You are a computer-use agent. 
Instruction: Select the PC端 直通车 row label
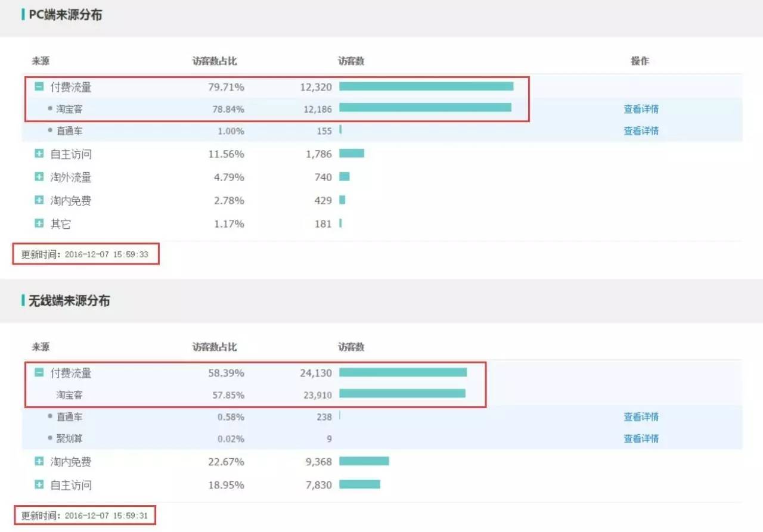tap(70, 131)
